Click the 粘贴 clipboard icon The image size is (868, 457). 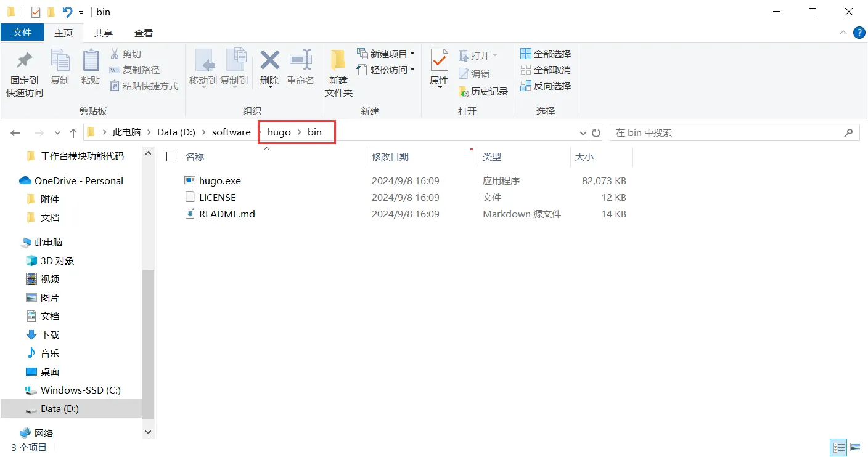91,60
